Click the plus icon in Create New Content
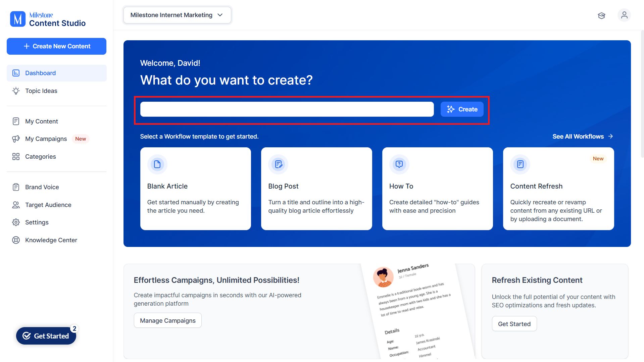The width and height of the screenshot is (644, 362). point(27,46)
